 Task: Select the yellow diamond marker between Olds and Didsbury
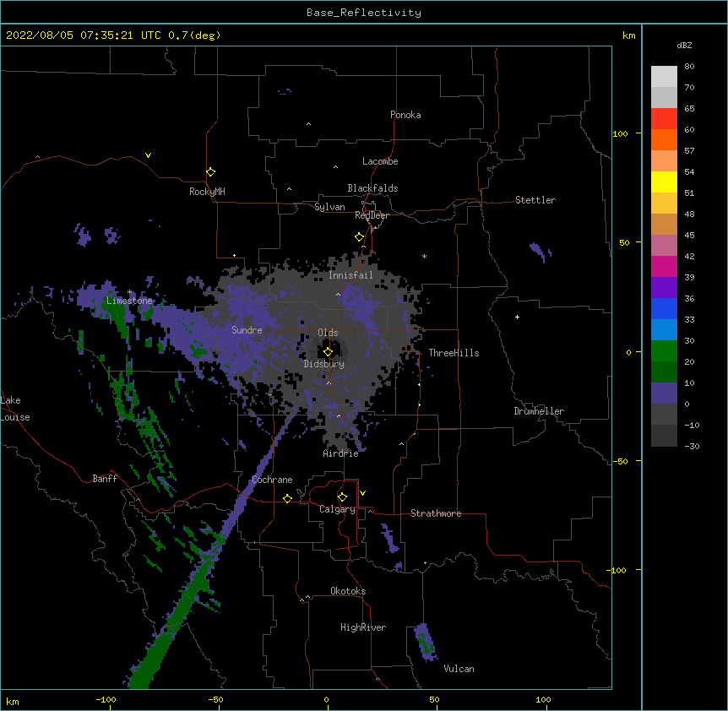[329, 352]
